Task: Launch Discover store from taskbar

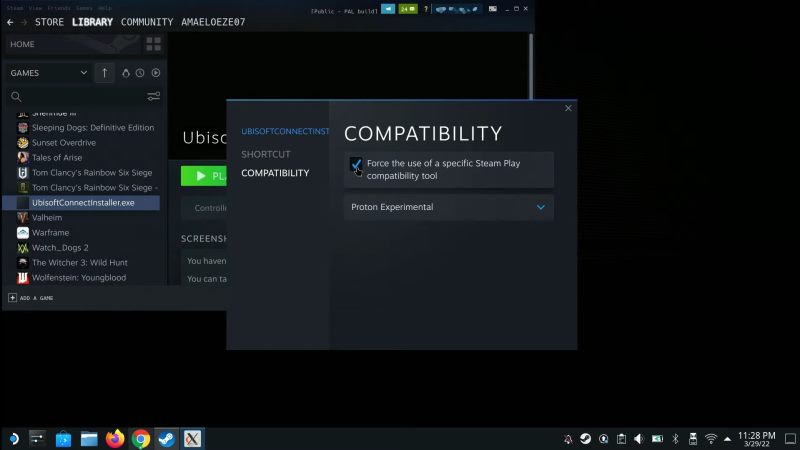Action: point(63,439)
